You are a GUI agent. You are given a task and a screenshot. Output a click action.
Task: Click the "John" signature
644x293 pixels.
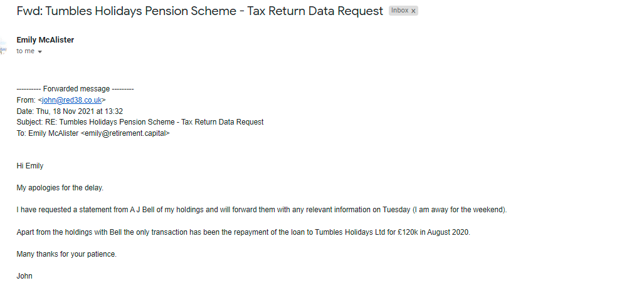point(24,276)
